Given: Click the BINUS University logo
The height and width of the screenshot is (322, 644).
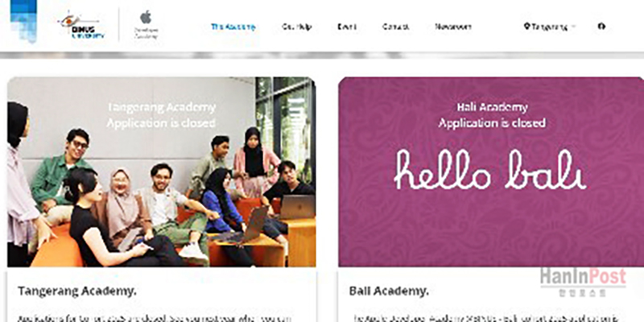Looking at the screenshot, I should [x=81, y=26].
